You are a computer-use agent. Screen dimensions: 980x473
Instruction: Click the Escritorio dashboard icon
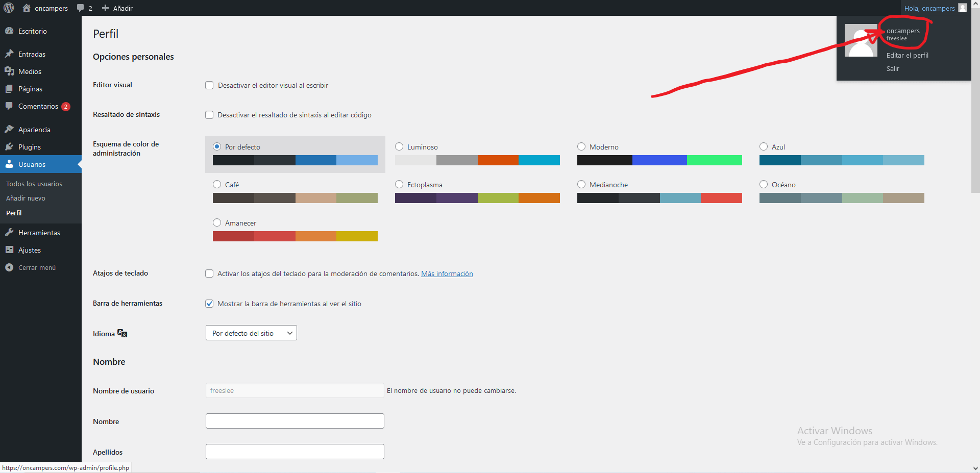point(9,31)
